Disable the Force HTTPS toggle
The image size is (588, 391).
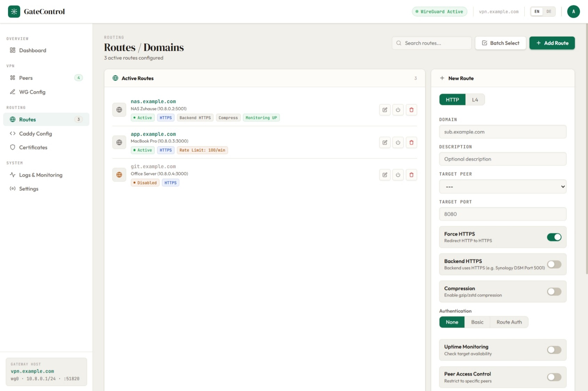coord(554,237)
